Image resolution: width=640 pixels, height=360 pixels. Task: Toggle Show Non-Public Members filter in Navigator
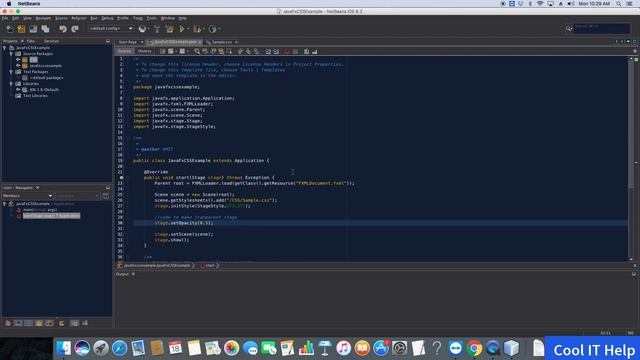click(39, 323)
